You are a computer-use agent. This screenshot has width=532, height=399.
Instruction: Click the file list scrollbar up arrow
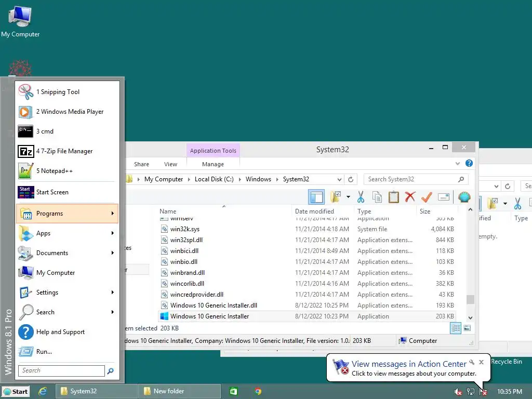(x=470, y=210)
